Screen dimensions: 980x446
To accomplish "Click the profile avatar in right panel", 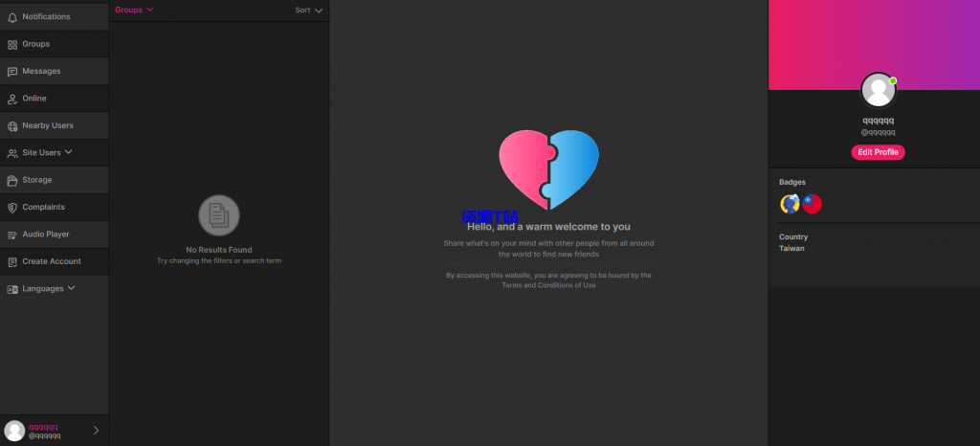I will [x=878, y=90].
